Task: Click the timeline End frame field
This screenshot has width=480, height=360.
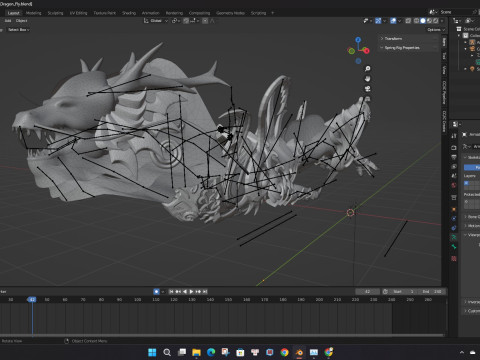Action: [x=432, y=292]
